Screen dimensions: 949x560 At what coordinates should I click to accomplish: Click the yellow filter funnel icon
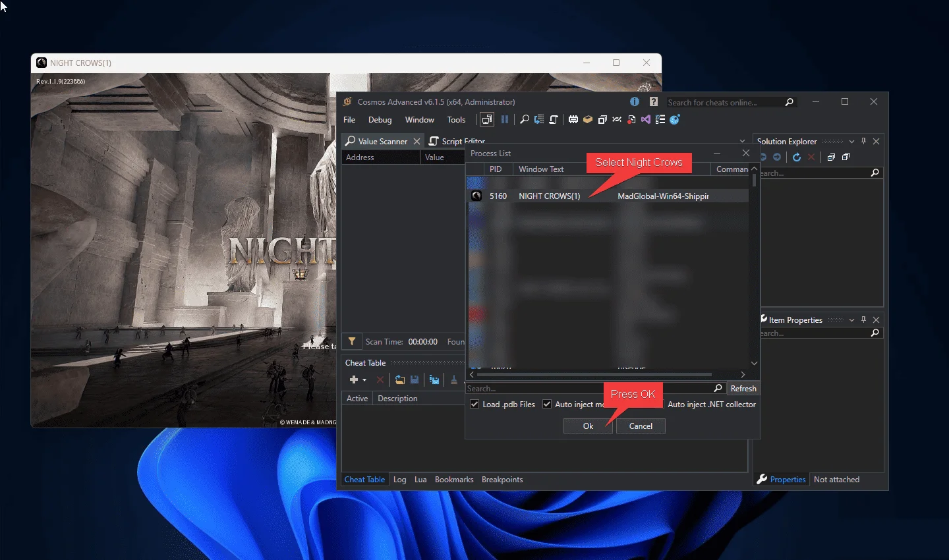click(x=352, y=341)
